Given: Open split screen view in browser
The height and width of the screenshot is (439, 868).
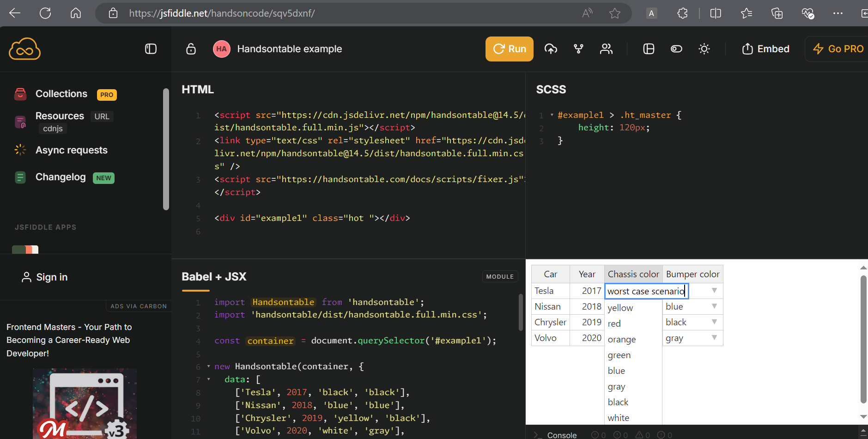Looking at the screenshot, I should click(716, 13).
